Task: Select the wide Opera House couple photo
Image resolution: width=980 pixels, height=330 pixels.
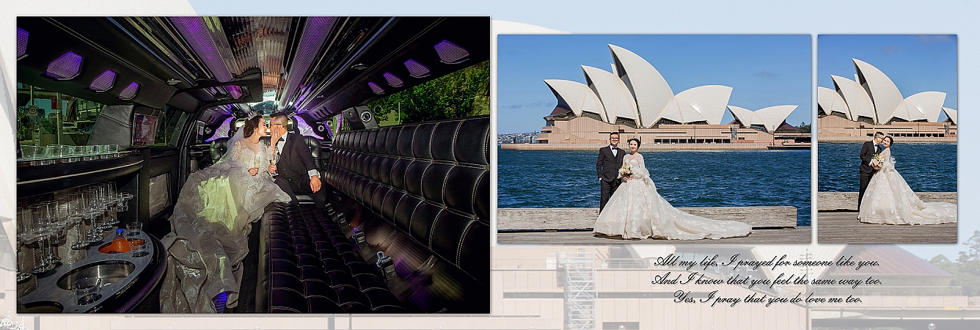Action: 654,139
